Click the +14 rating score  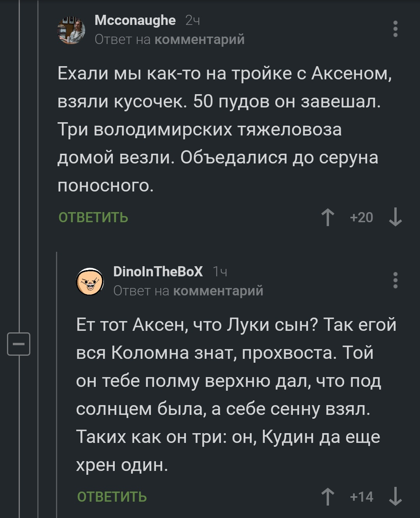pos(361,497)
